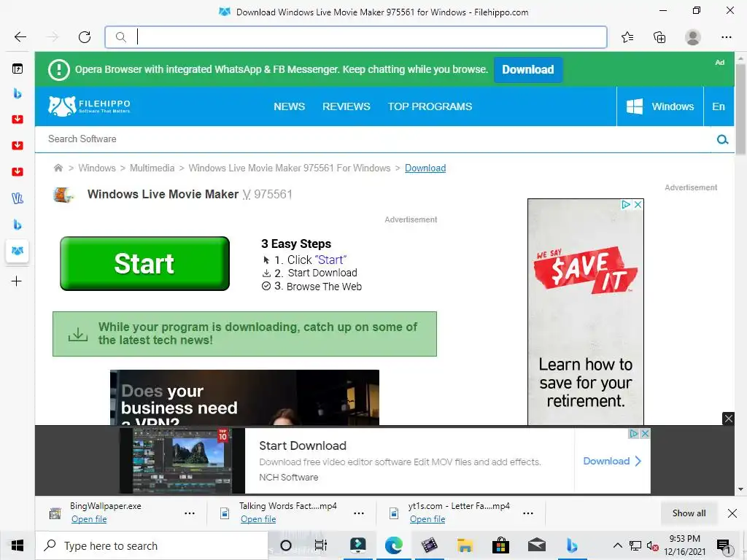Click Show all downloads button

pos(689,513)
